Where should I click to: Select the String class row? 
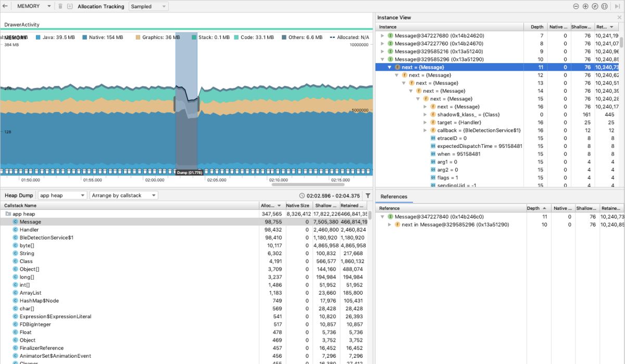point(185,253)
